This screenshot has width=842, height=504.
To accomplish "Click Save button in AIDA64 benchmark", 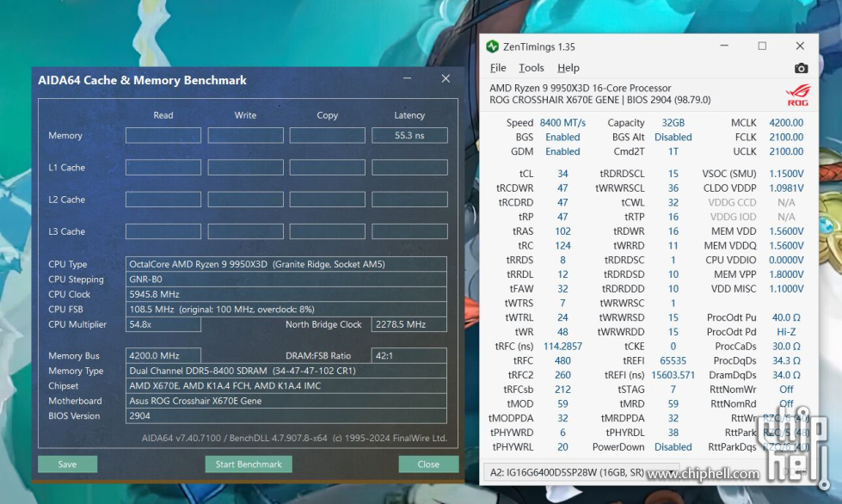I will pyautogui.click(x=67, y=464).
